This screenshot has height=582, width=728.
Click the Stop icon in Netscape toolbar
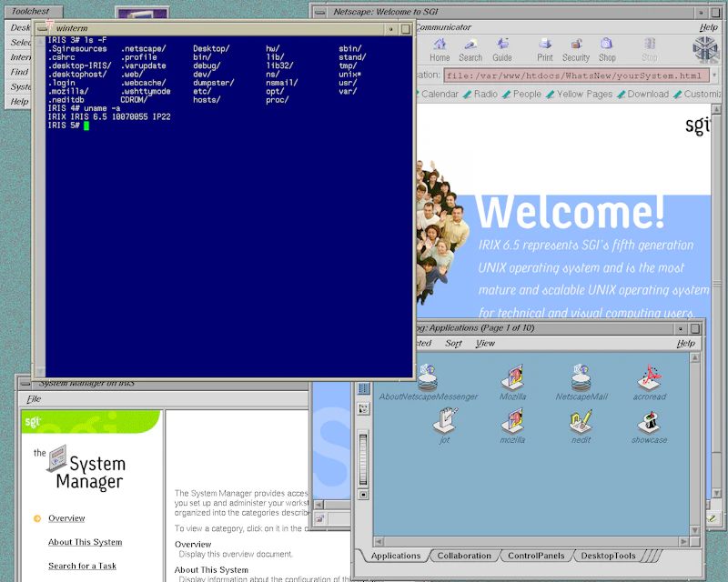point(650,50)
